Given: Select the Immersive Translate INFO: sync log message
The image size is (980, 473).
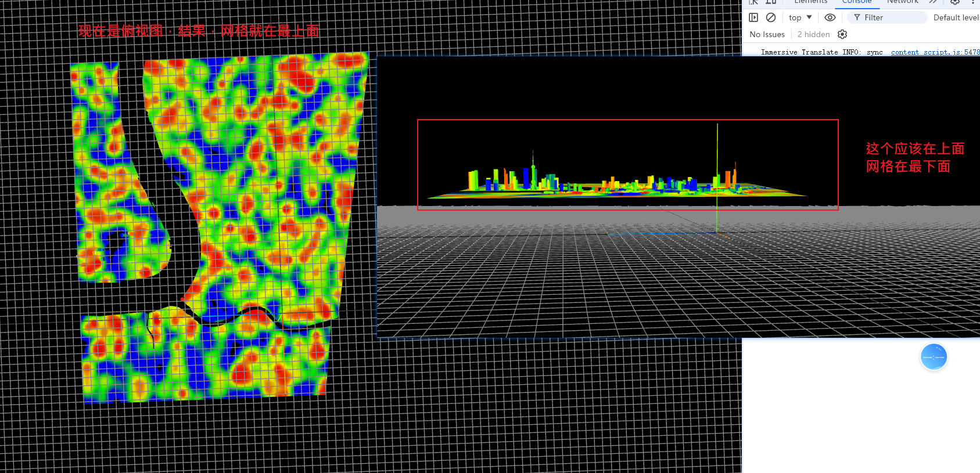Looking at the screenshot, I should 821,52.
